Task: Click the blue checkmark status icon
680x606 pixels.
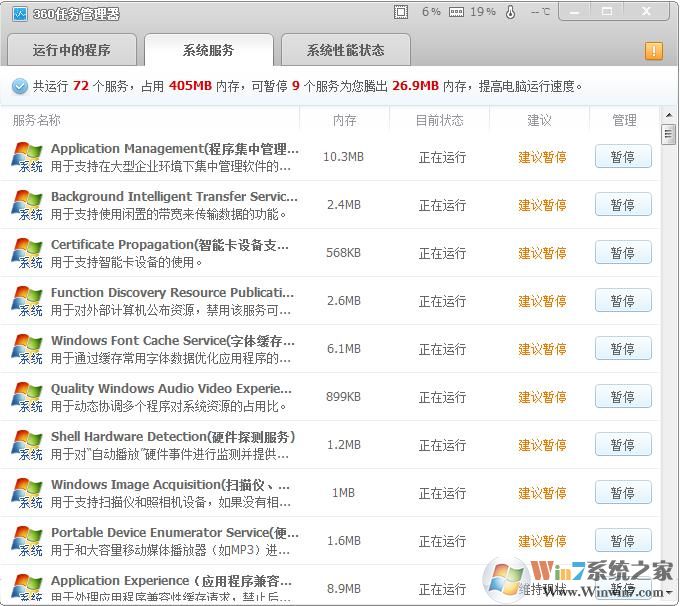Action: [20, 86]
